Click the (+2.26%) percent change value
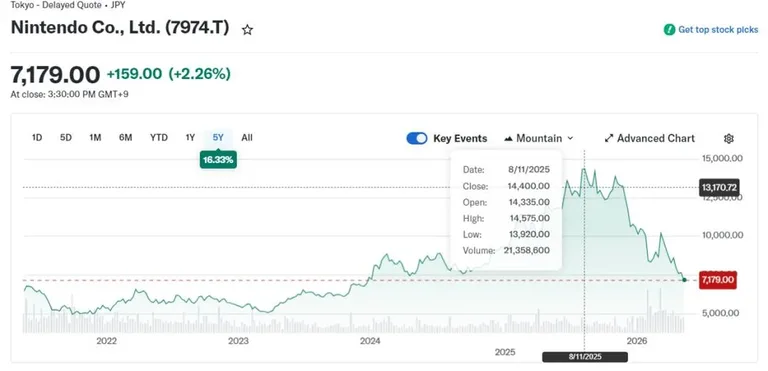This screenshot has width=768, height=371. (x=199, y=74)
